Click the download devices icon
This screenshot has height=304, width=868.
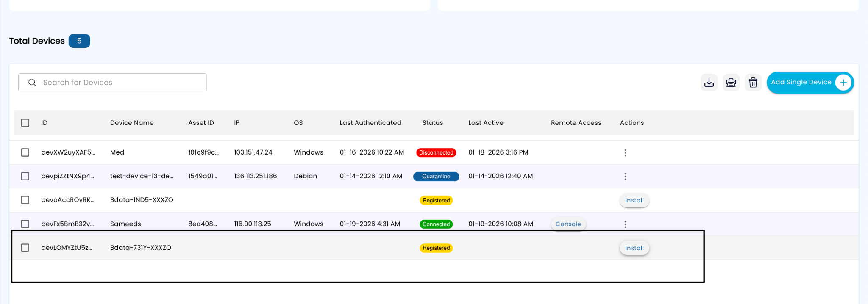709,83
